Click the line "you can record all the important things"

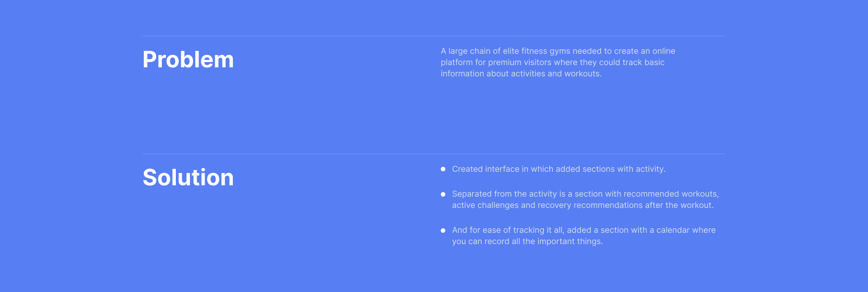pos(527,241)
